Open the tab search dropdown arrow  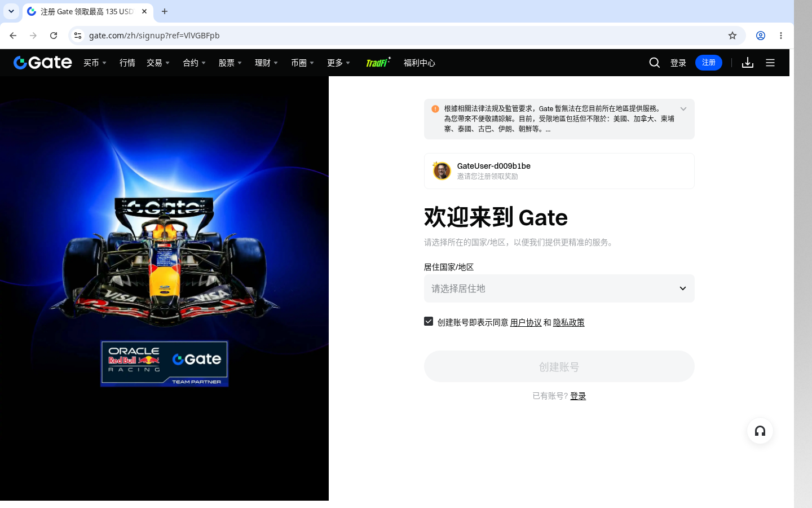[11, 11]
